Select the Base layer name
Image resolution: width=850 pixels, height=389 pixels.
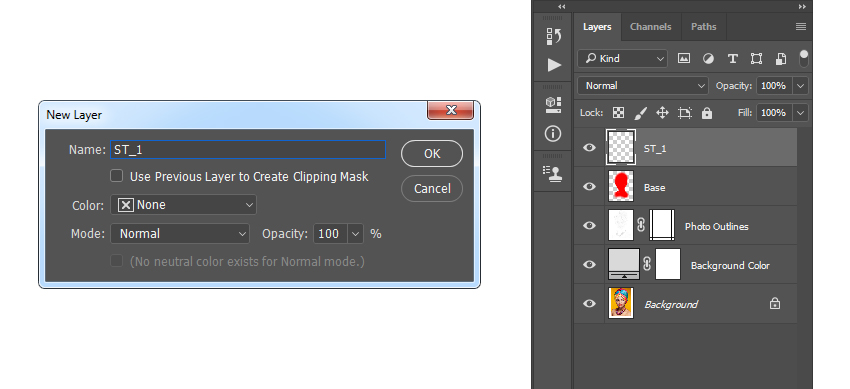pyautogui.click(x=654, y=187)
